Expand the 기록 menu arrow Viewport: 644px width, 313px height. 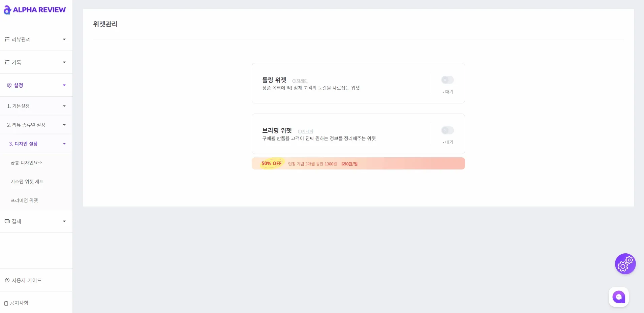[64, 62]
